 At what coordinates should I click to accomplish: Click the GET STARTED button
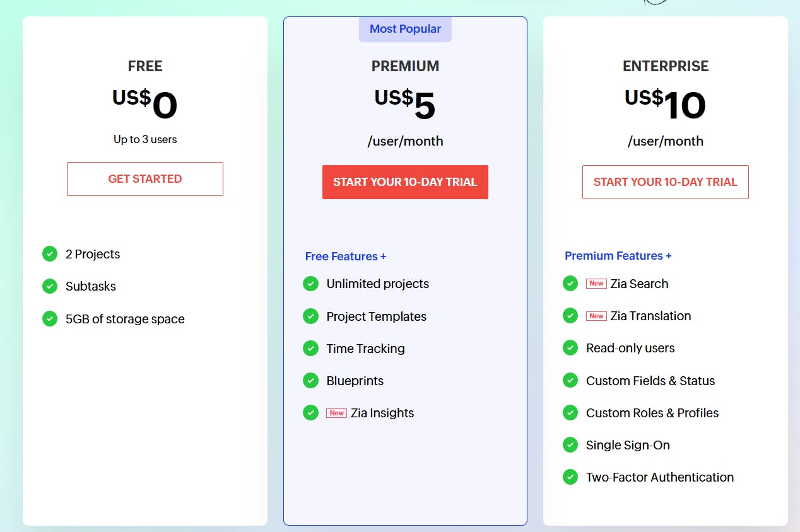(x=144, y=178)
